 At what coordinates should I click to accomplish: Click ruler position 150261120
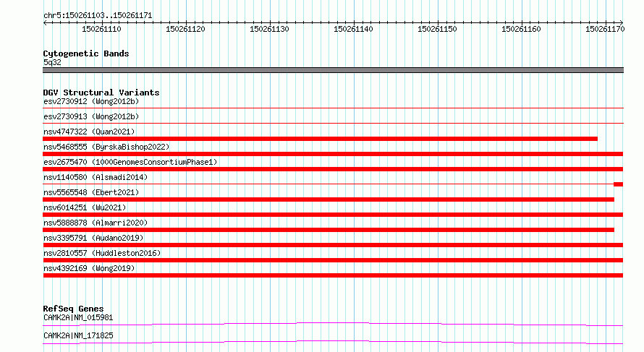[x=185, y=29]
